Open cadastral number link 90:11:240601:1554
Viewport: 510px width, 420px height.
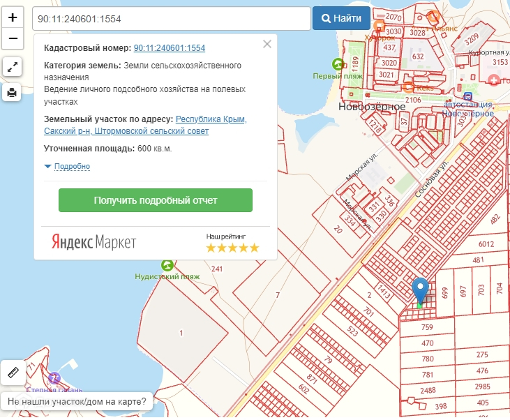tap(170, 48)
